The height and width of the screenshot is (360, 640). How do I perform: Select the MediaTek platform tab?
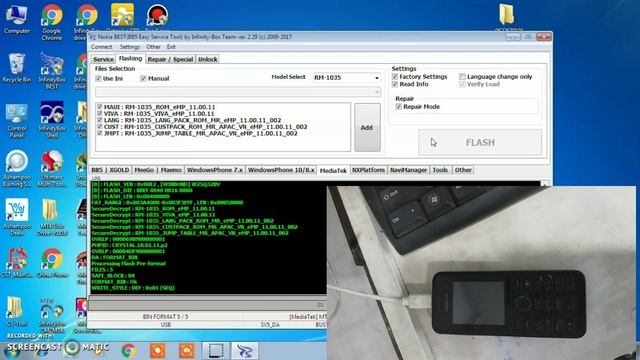(x=333, y=170)
